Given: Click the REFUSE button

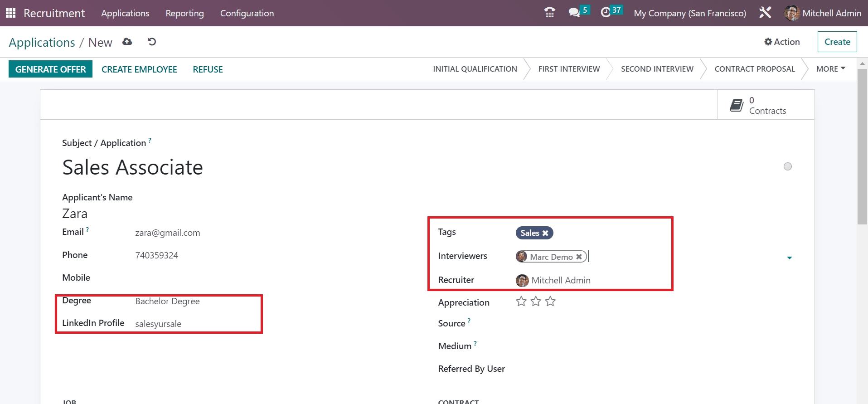Looking at the screenshot, I should (208, 69).
